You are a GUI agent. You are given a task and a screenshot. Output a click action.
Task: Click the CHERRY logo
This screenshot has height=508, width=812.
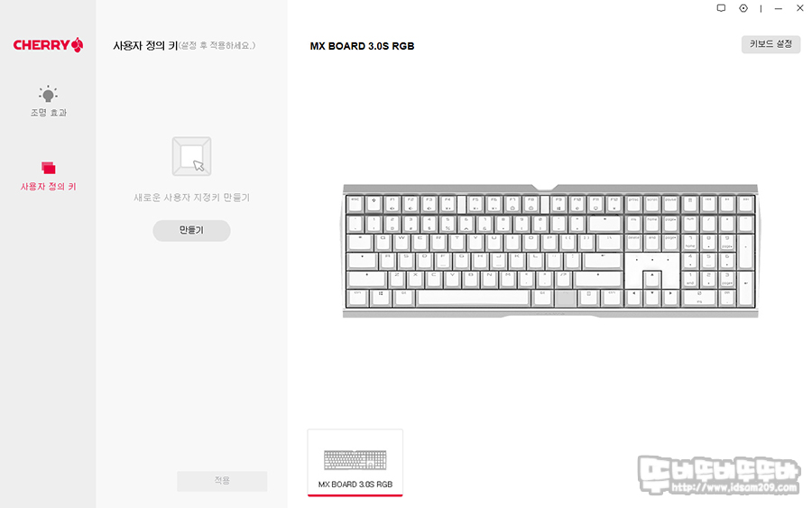(x=48, y=45)
